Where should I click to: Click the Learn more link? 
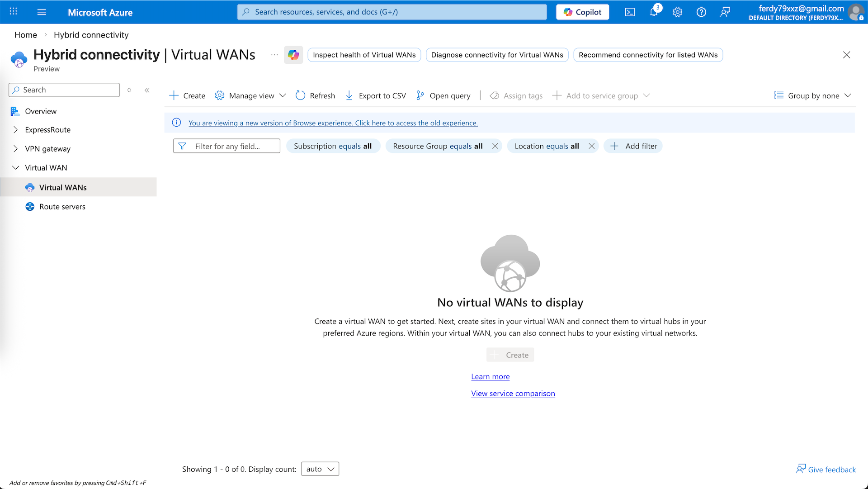pyautogui.click(x=490, y=376)
